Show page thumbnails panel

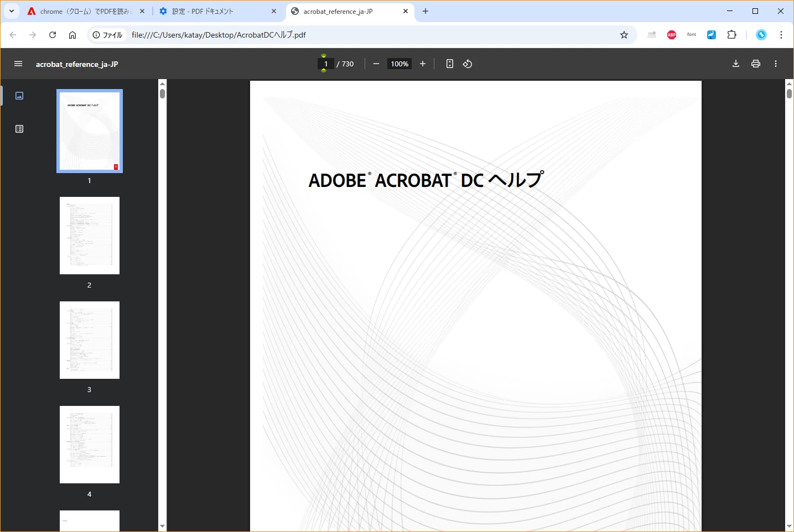pos(19,96)
